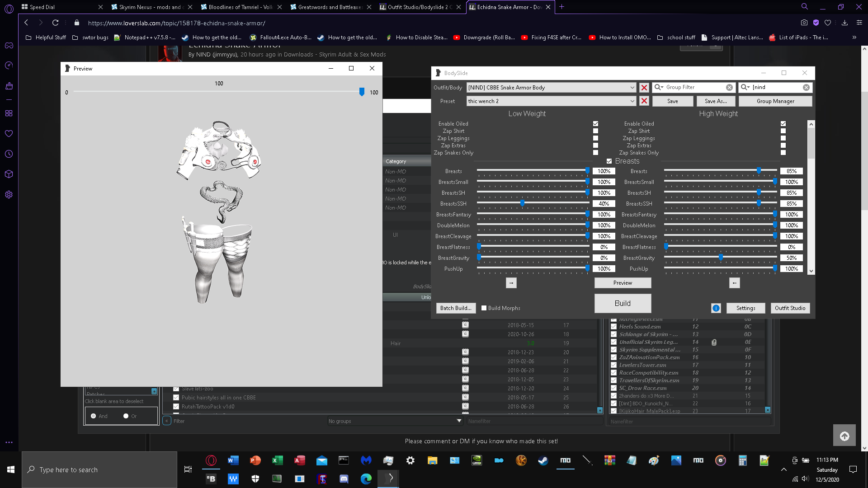Clear the Group Filter search field
Screen dimensions: 868x488
pyautogui.click(x=729, y=88)
